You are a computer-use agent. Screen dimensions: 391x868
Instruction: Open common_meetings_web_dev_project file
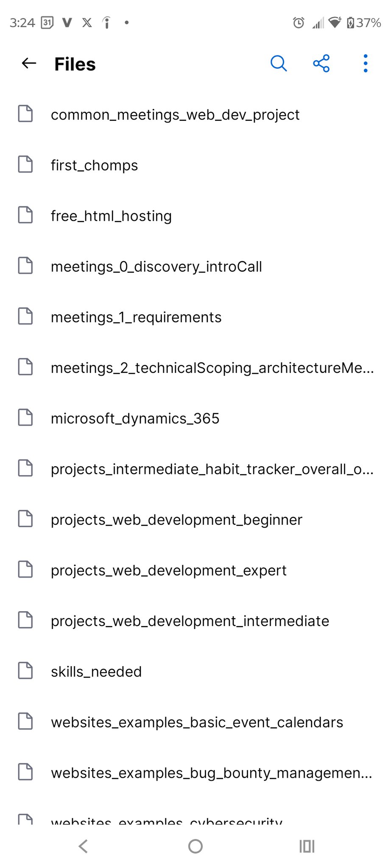point(175,114)
